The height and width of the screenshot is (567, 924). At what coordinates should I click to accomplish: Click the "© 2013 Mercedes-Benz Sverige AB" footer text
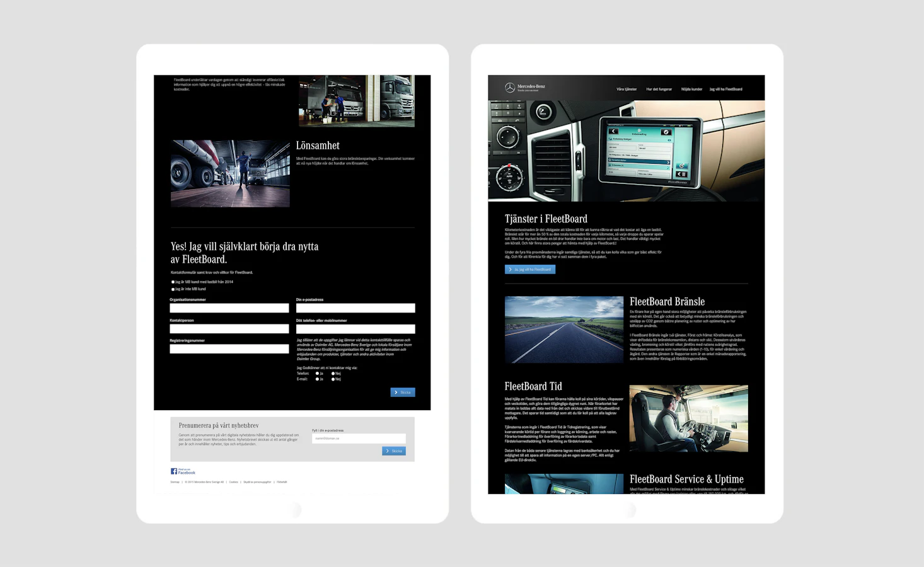(204, 482)
